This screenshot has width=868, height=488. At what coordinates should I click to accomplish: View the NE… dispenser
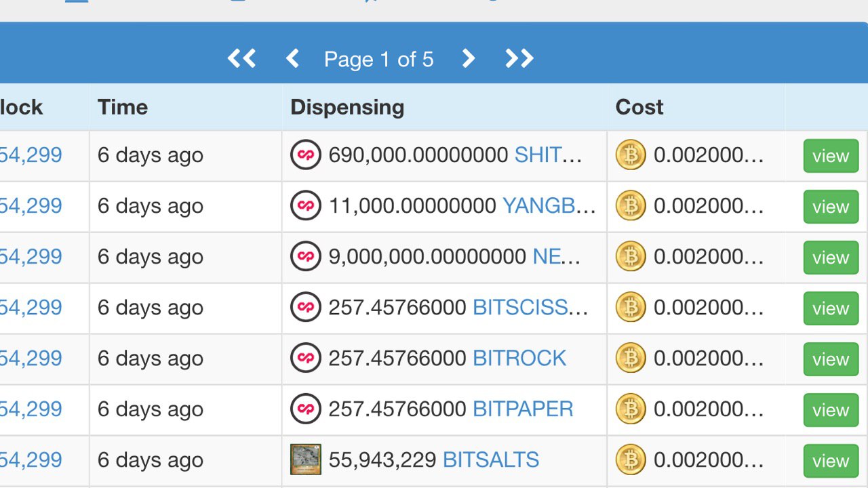tap(831, 258)
